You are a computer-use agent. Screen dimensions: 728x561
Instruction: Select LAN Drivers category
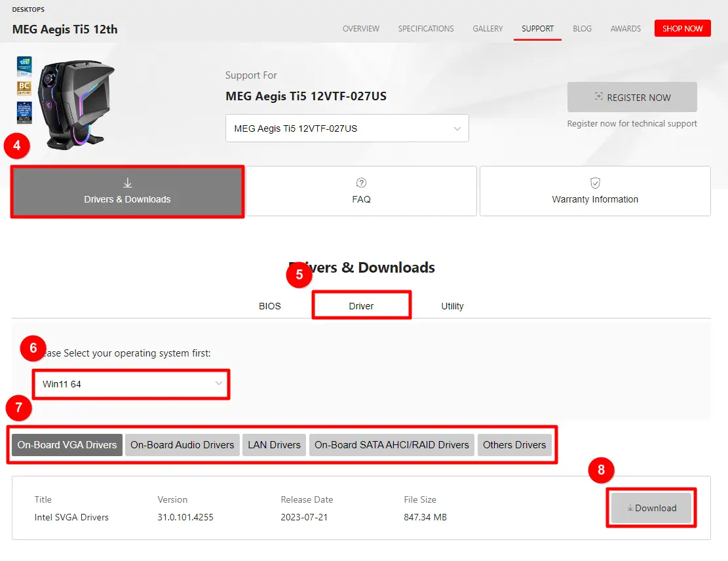point(275,445)
